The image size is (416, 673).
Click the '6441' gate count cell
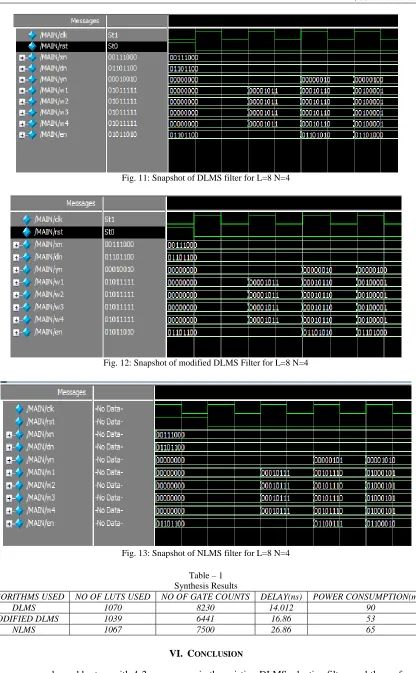click(x=205, y=619)
